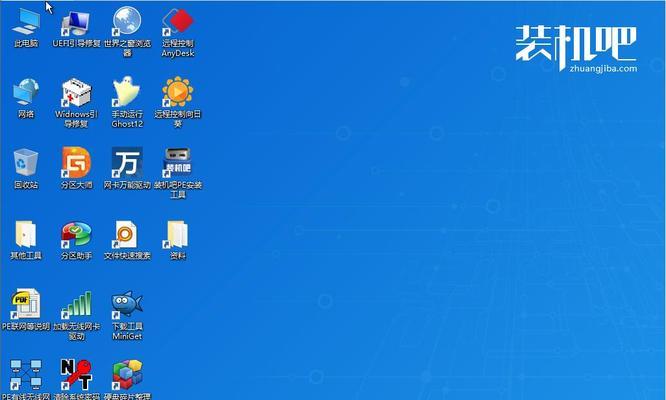This screenshot has width=666, height=400.
Task: Select 手动运行 Ghost12 ghost icon
Action: point(126,91)
